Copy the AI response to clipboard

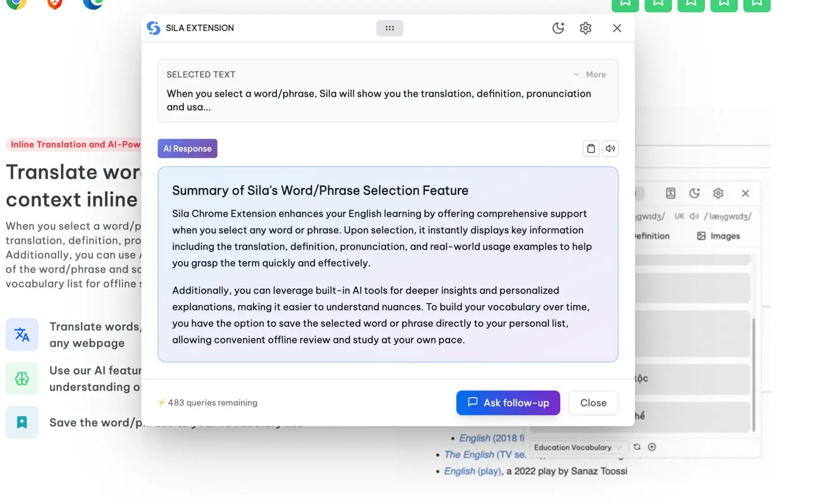pos(591,149)
